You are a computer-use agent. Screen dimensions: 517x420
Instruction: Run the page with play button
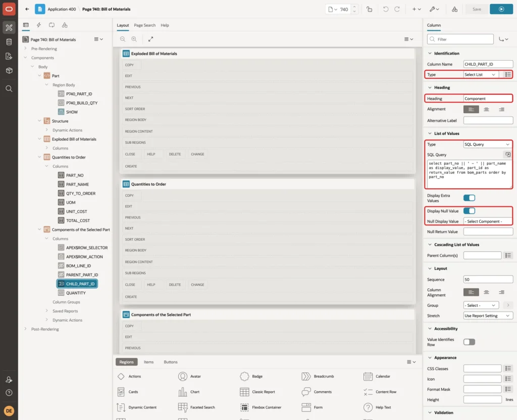point(501,9)
